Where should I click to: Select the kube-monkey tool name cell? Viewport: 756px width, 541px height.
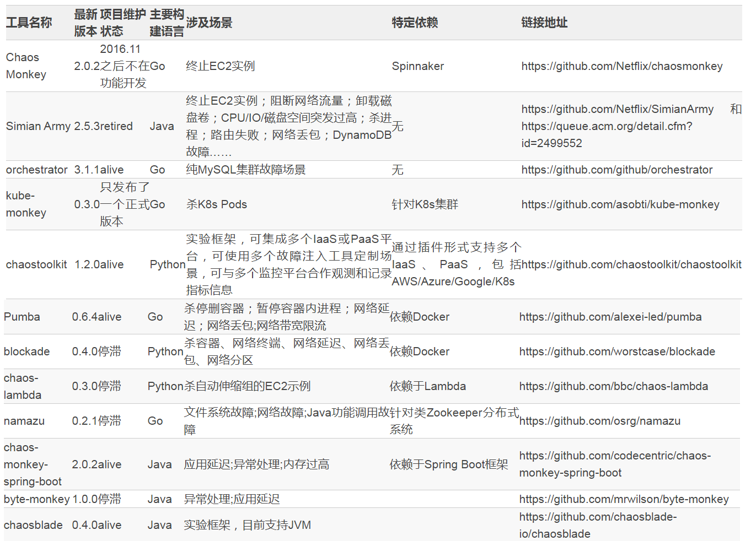pos(26,204)
